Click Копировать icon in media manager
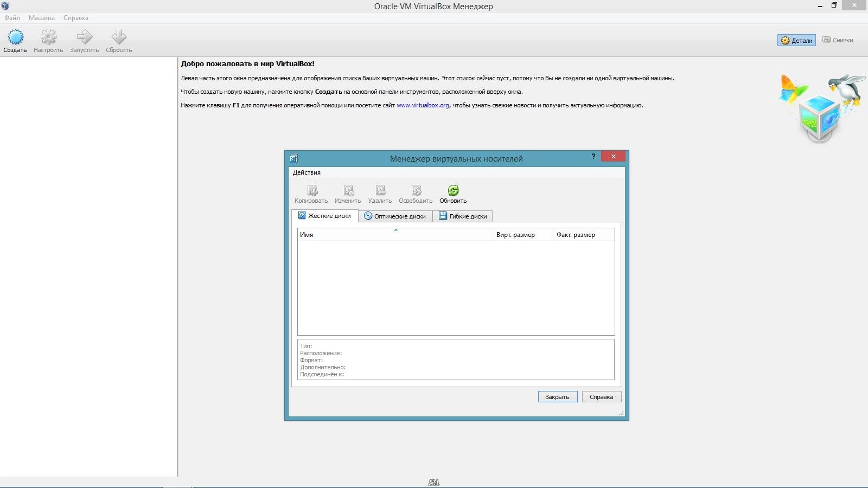The height and width of the screenshot is (488, 868). click(x=312, y=190)
